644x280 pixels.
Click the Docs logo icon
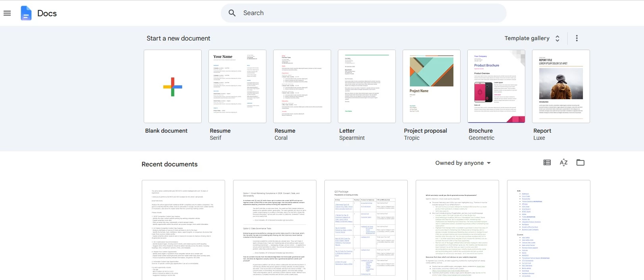[26, 13]
